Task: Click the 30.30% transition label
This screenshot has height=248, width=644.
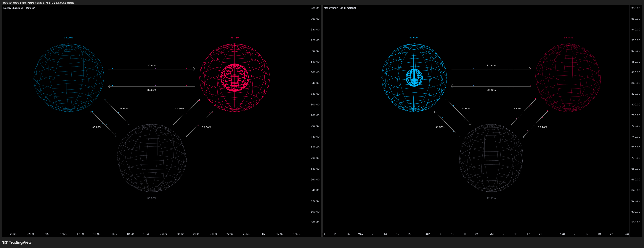Action: pos(206,127)
